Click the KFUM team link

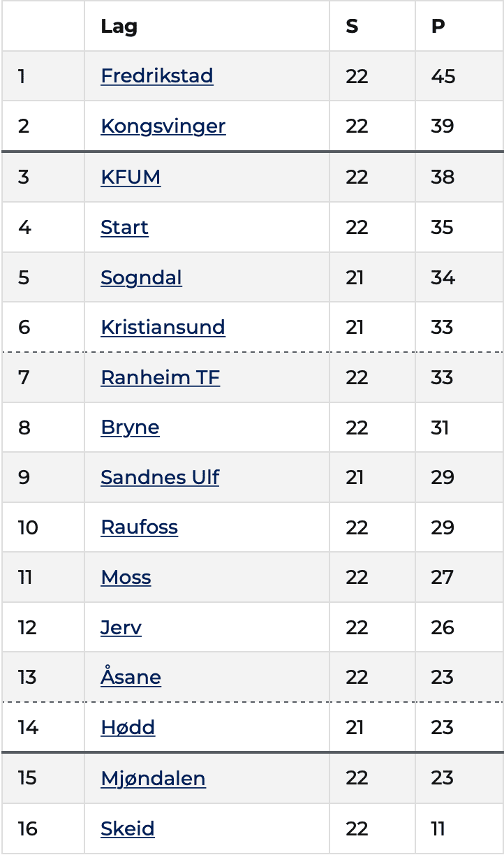tap(131, 177)
